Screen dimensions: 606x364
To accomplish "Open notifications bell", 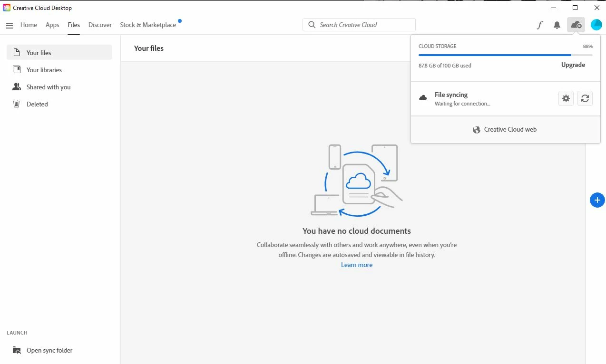I will [x=557, y=25].
